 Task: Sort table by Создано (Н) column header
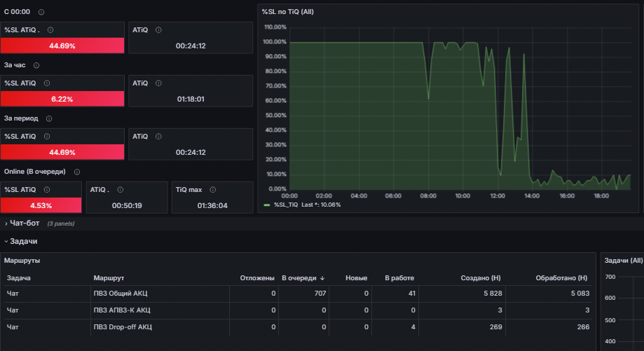[481, 278]
